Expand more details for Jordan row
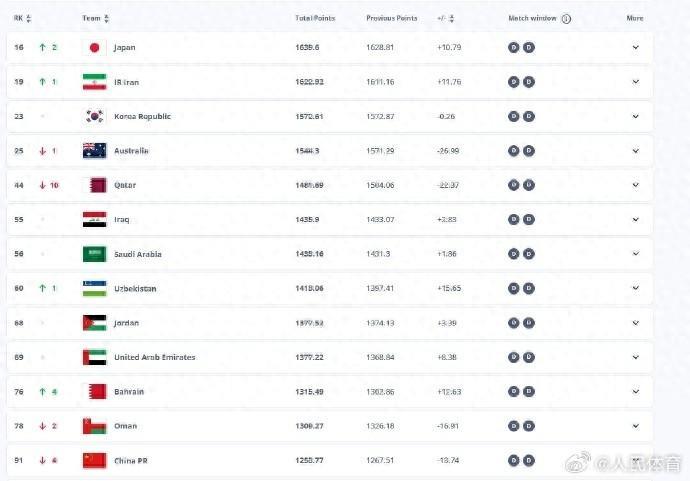 pyautogui.click(x=634, y=323)
